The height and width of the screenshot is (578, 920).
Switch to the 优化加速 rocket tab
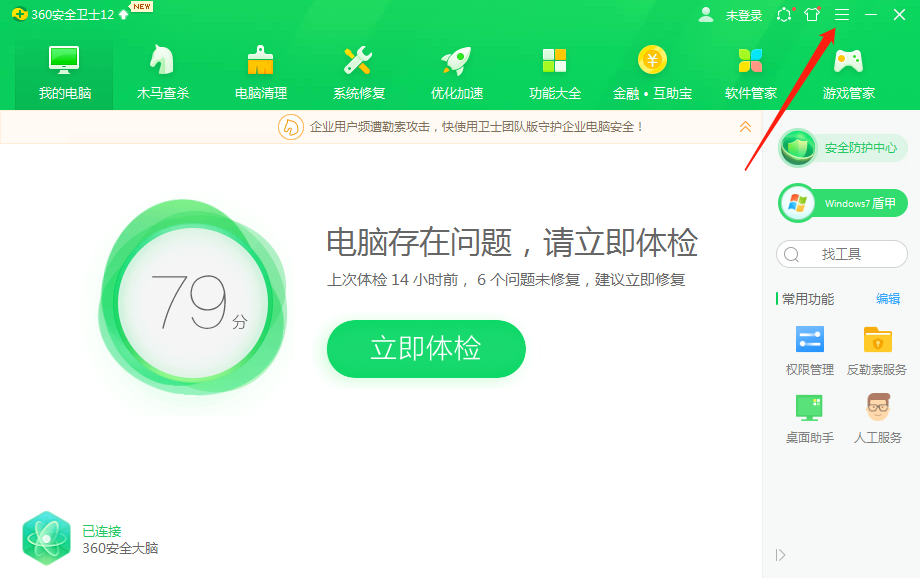point(456,73)
